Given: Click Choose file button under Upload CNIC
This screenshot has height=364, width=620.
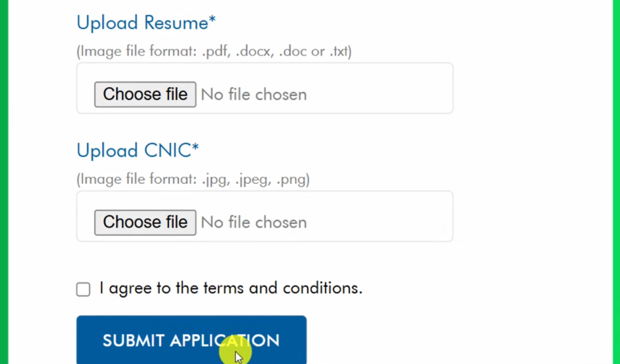Looking at the screenshot, I should point(145,223).
